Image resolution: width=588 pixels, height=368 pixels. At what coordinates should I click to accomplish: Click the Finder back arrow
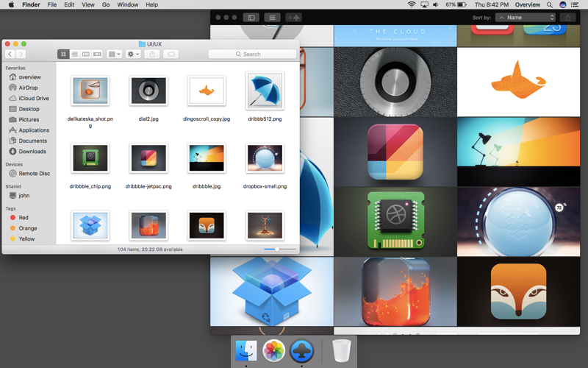[x=10, y=54]
